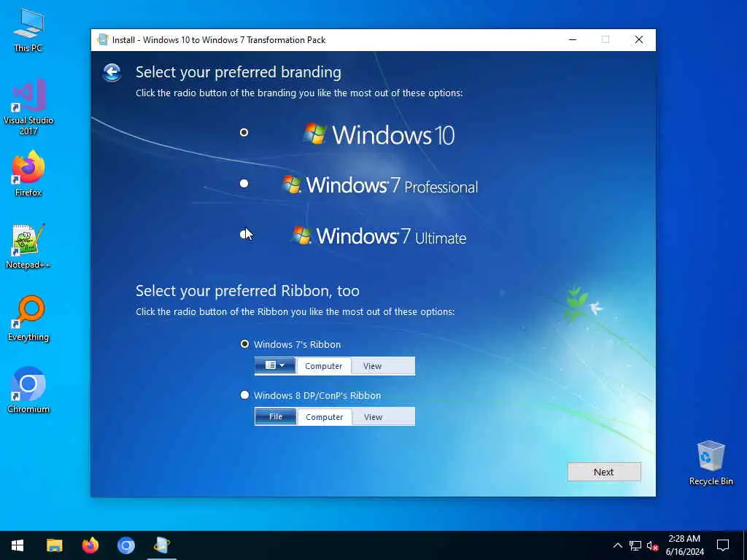Select the Recycle Bin desktop icon

[x=711, y=463]
